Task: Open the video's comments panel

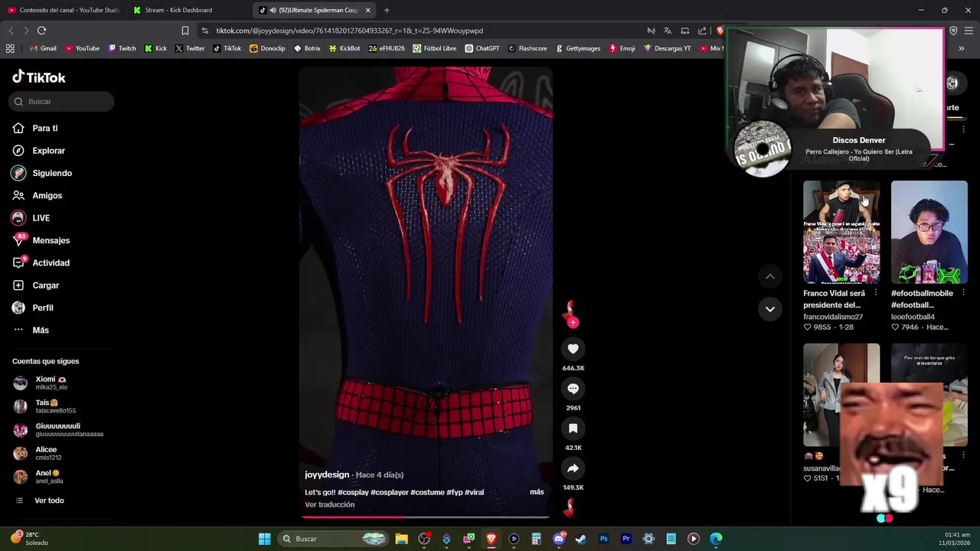Action: (573, 389)
